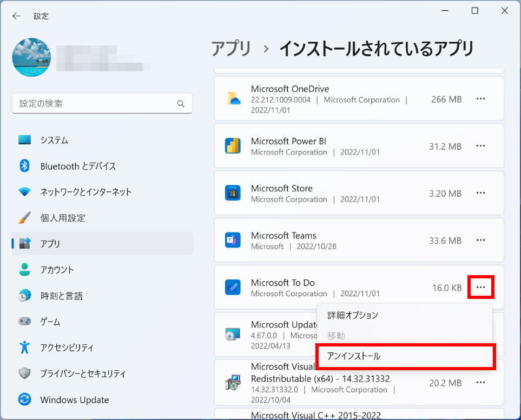Open Windows Update settings

tap(102, 399)
